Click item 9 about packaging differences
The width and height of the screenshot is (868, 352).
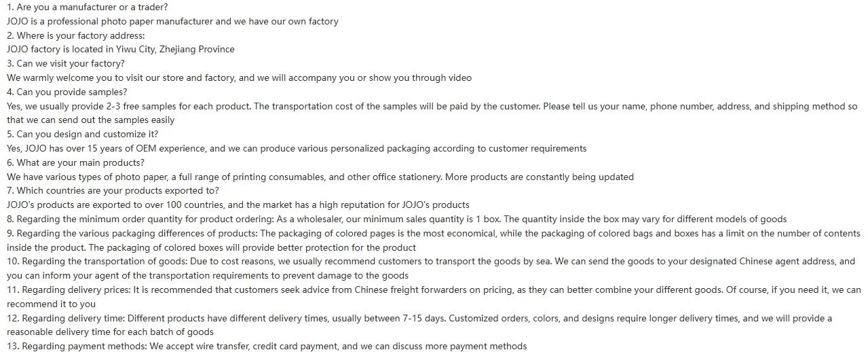434,241
